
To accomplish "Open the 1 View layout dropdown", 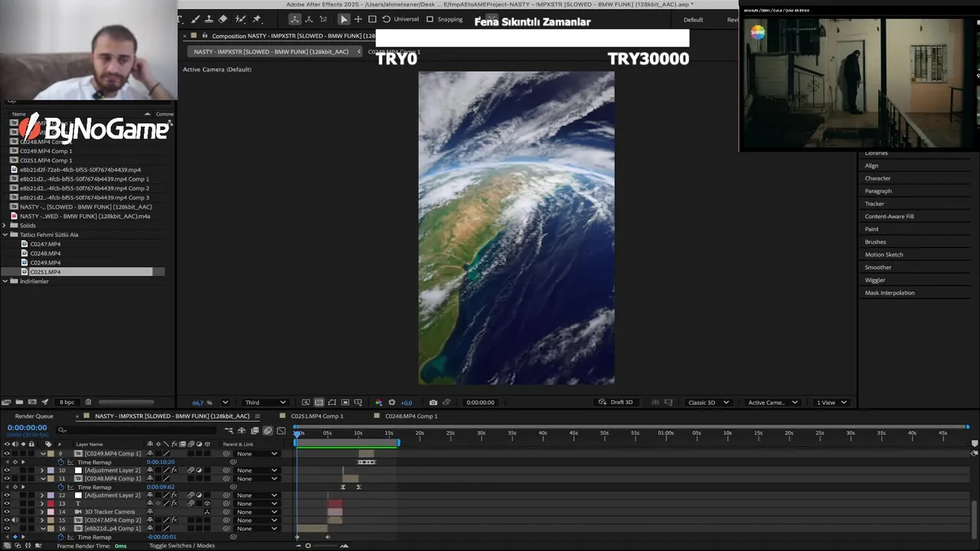I will coord(831,403).
